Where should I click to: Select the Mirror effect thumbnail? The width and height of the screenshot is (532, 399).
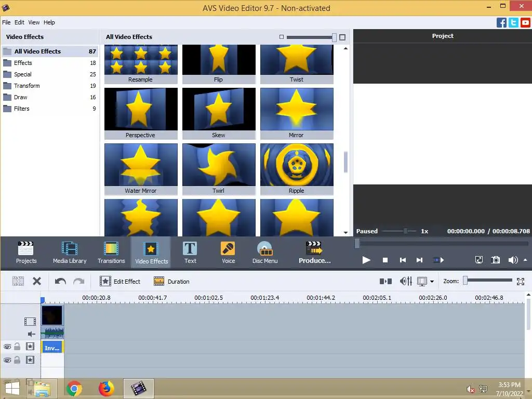click(x=297, y=113)
